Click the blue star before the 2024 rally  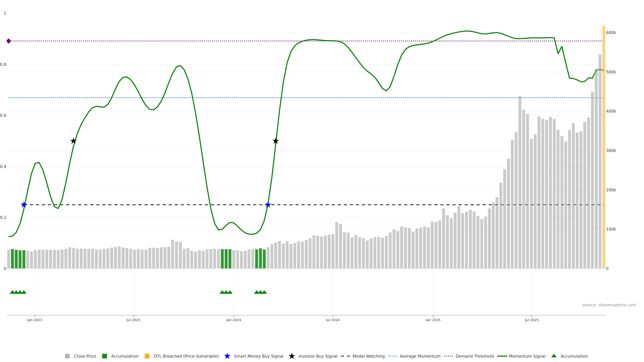pos(268,205)
